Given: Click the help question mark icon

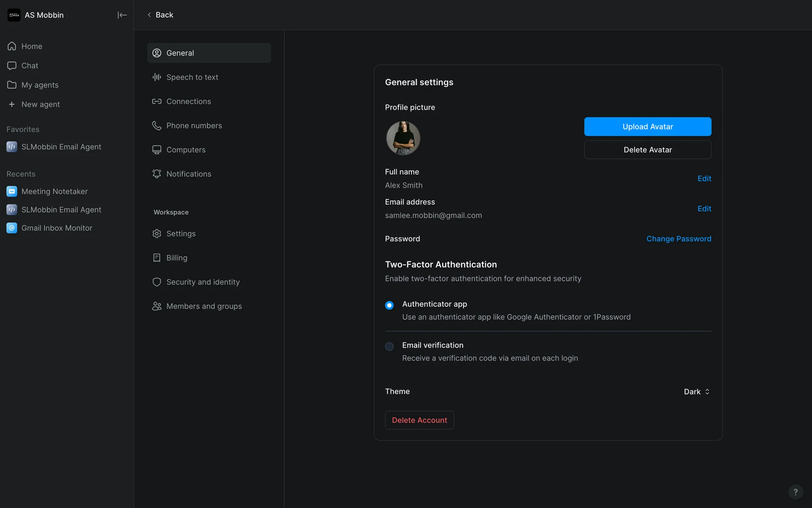Looking at the screenshot, I should [x=795, y=491].
